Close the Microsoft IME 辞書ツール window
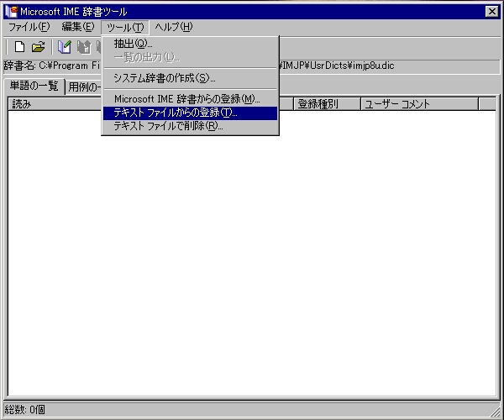Viewport: 504px width, 420px height. tap(491, 12)
